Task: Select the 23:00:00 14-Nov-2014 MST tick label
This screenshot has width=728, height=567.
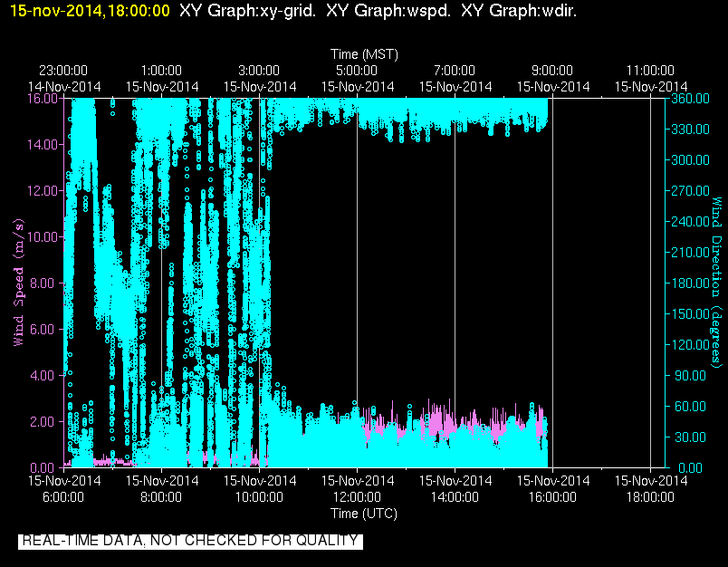Action: coord(63,79)
